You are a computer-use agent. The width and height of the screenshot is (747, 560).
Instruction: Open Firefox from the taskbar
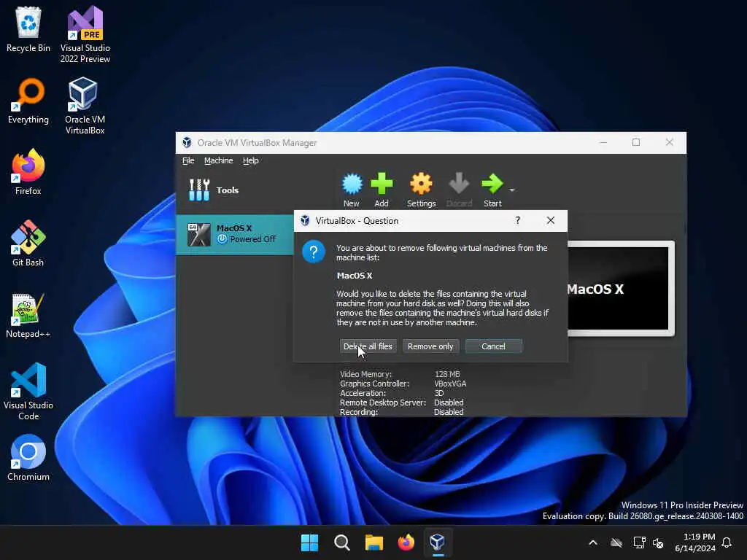pos(406,542)
